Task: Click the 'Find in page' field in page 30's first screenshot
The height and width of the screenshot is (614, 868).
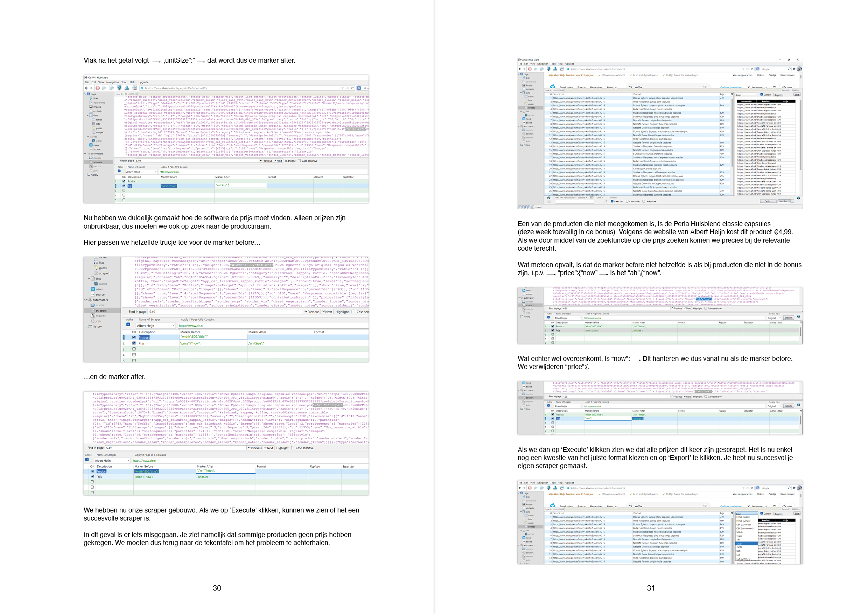Action: 197,161
